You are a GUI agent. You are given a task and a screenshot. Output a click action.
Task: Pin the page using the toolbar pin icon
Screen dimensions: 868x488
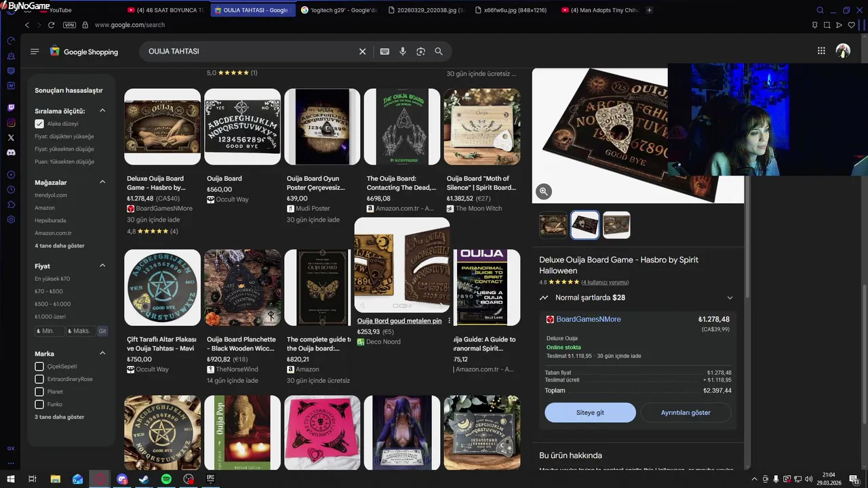pyautogui.click(x=814, y=25)
